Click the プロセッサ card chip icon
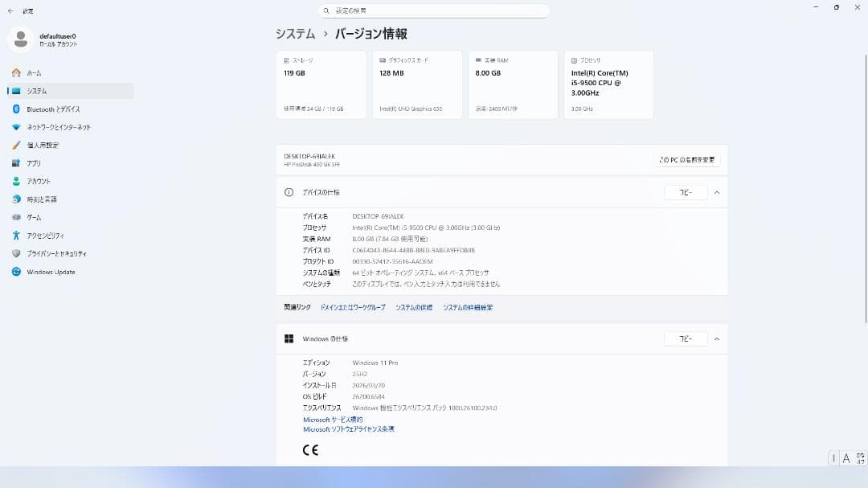868x488 pixels. click(x=574, y=60)
